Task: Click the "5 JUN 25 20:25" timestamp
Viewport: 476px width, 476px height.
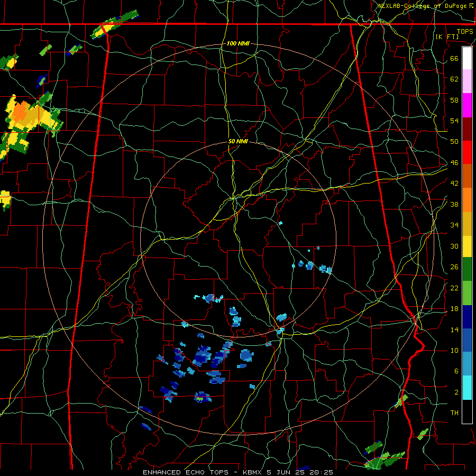Action: click(x=300, y=472)
